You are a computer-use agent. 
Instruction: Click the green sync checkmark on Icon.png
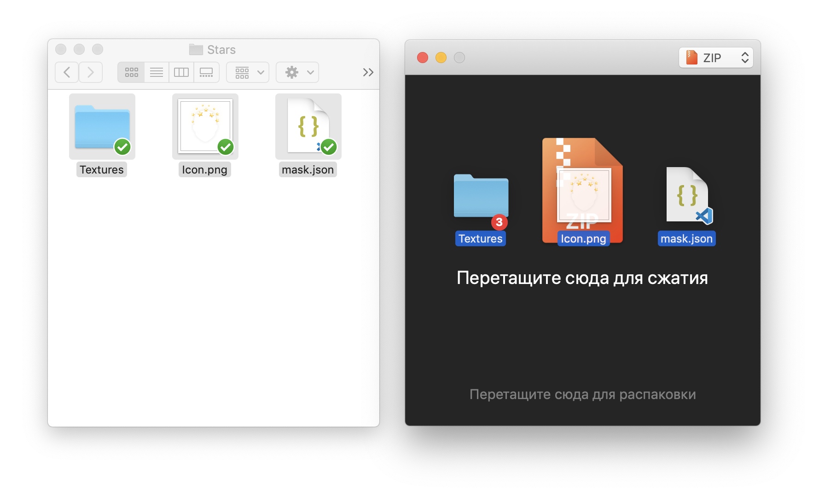click(x=225, y=147)
